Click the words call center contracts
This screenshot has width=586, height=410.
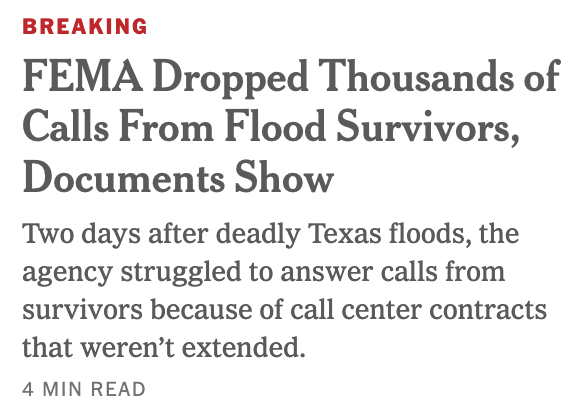coord(419,310)
